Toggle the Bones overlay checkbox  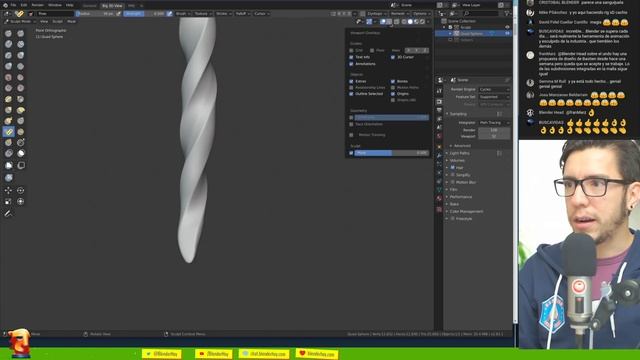pyautogui.click(x=393, y=82)
